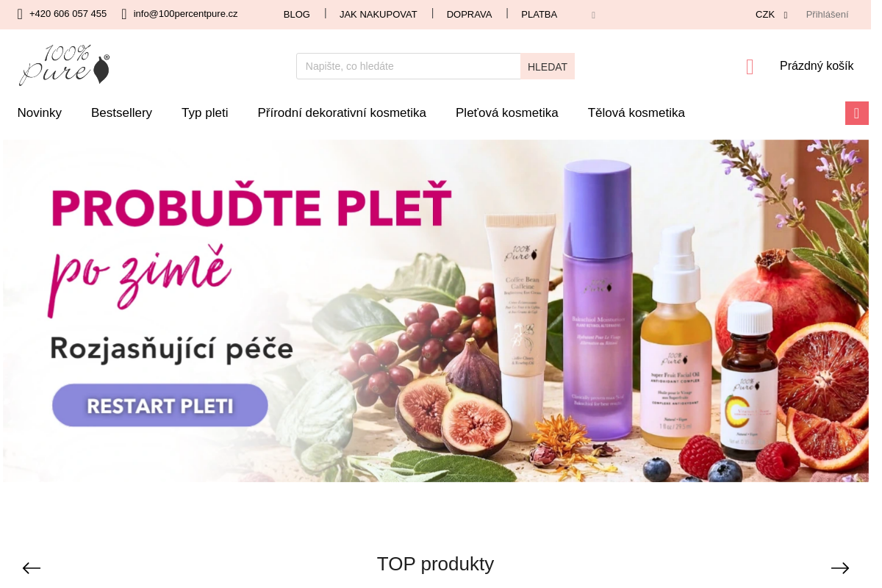Go to previous TOP produkty with left arrow
The image size is (882, 588).
pos(32,568)
